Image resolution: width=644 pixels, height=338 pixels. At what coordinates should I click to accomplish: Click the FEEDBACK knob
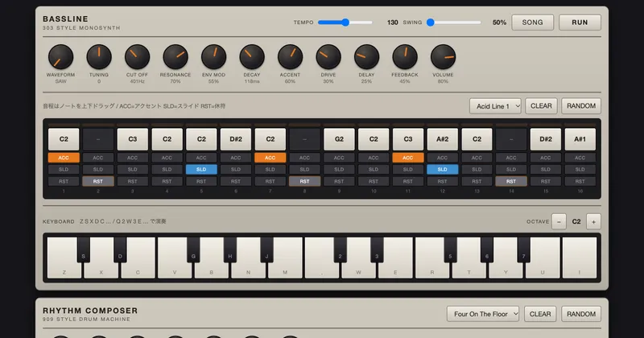[x=405, y=57]
